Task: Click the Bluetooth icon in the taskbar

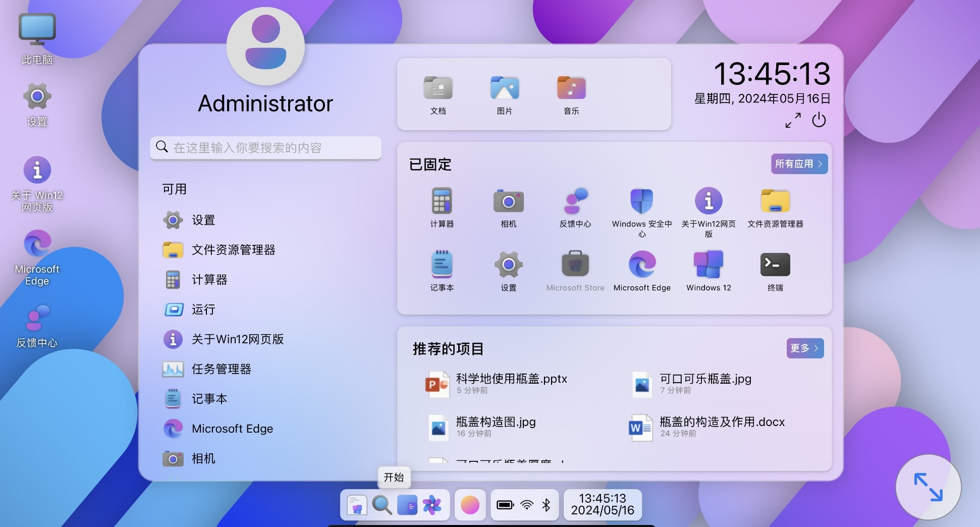Action: tap(546, 505)
